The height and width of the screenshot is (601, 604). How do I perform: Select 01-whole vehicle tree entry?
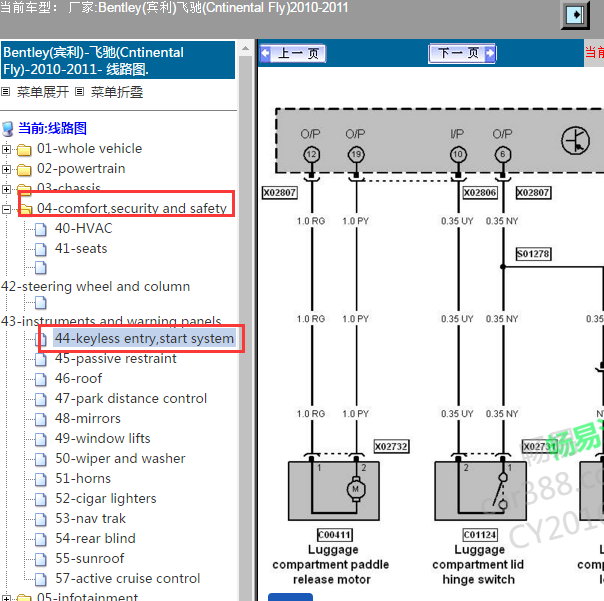coord(89,148)
